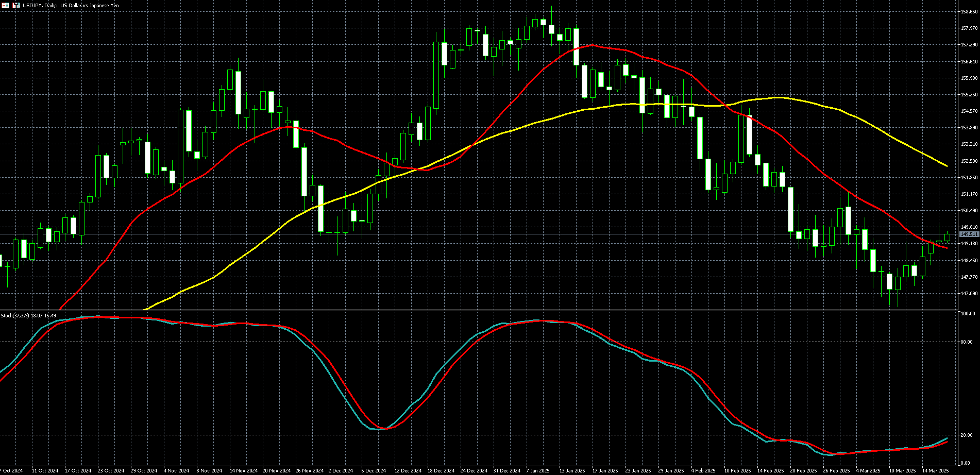
Task: Click the 157.970 price level label
Action: point(969,28)
